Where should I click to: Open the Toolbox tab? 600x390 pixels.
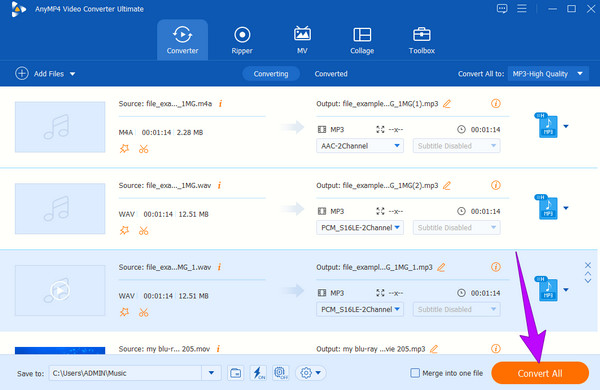422,40
